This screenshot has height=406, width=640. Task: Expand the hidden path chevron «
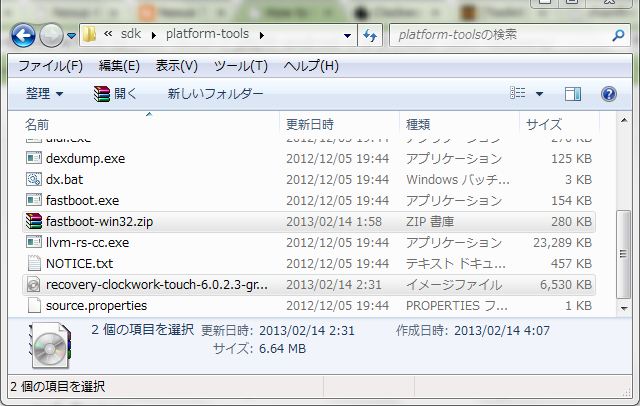(108, 34)
